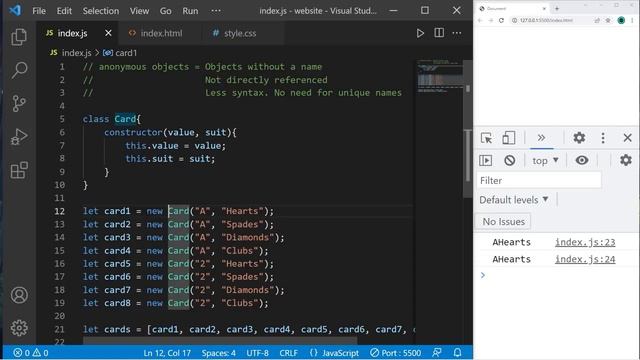Screen dimensions: 640x360
Task: Open errors and warnings in status bar
Action: click(x=31, y=353)
